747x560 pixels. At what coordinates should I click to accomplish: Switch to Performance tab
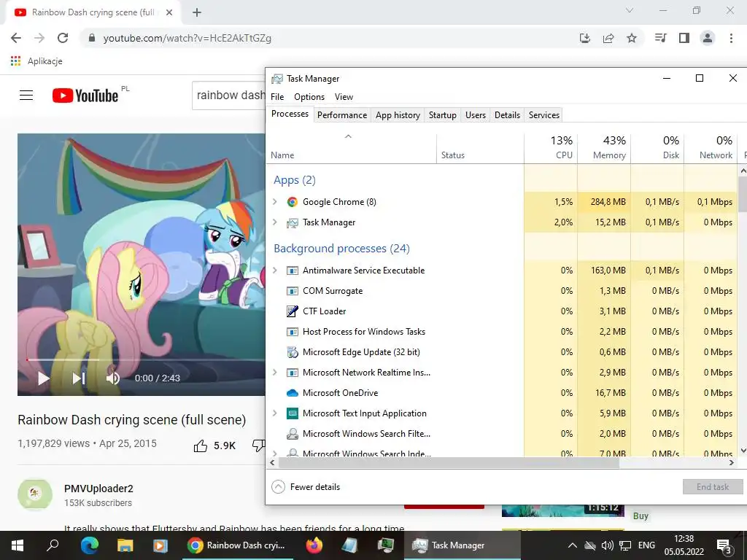[x=342, y=115]
